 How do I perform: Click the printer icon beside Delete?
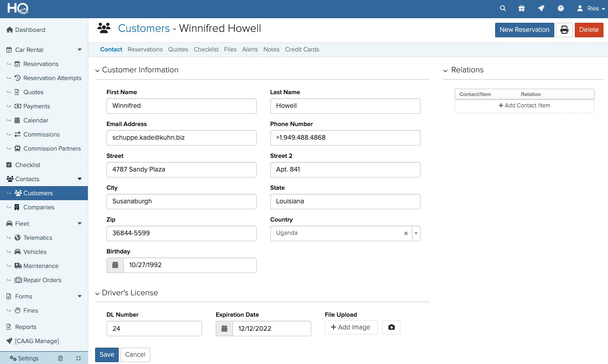click(564, 30)
